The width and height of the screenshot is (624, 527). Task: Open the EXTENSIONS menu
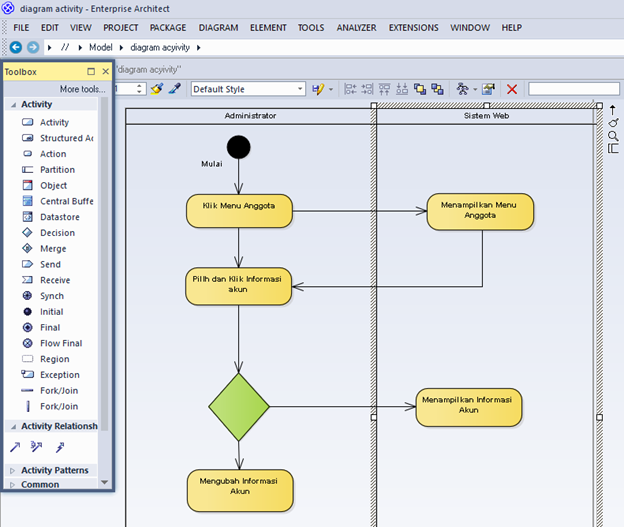(x=413, y=28)
